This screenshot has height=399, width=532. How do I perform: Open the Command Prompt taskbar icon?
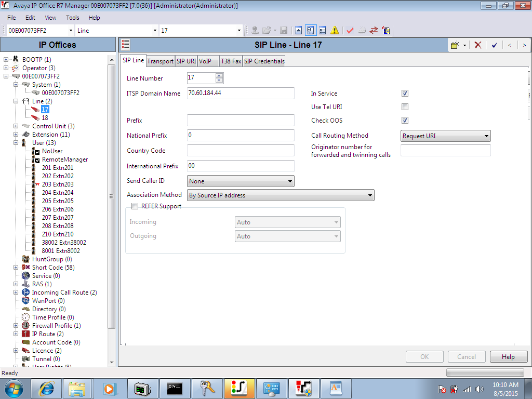coord(175,389)
